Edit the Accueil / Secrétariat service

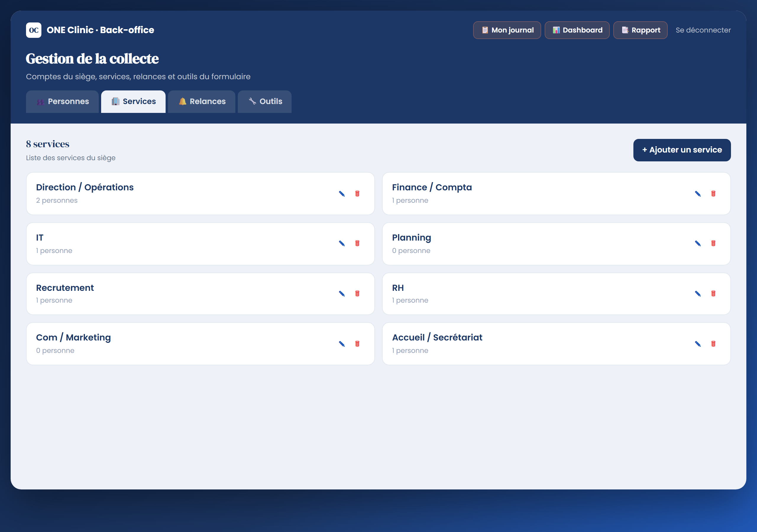698,344
